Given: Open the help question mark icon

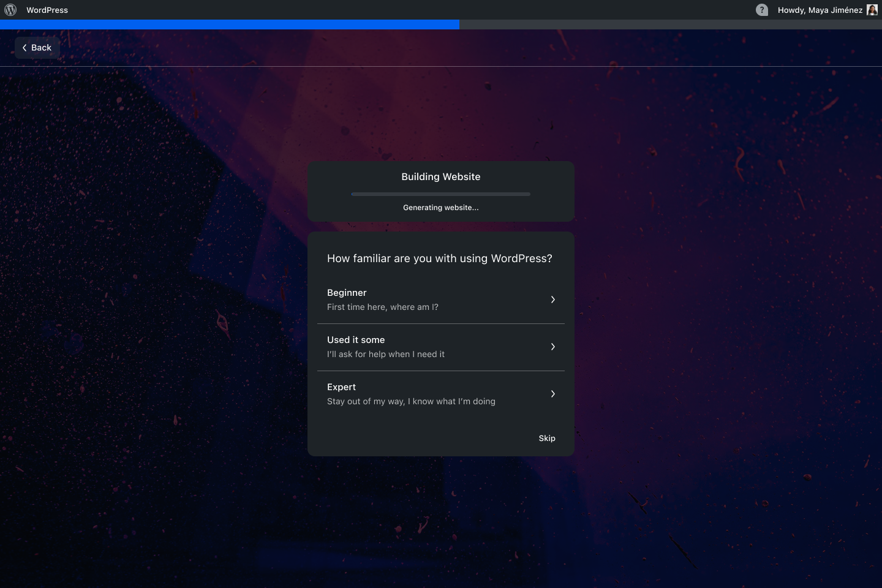Looking at the screenshot, I should tap(761, 10).
